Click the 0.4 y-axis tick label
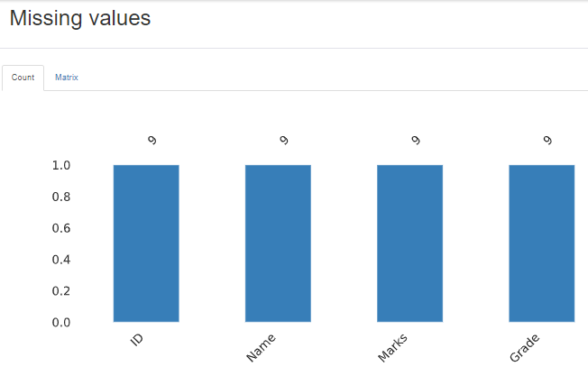The width and height of the screenshot is (588, 385). pyautogui.click(x=61, y=260)
